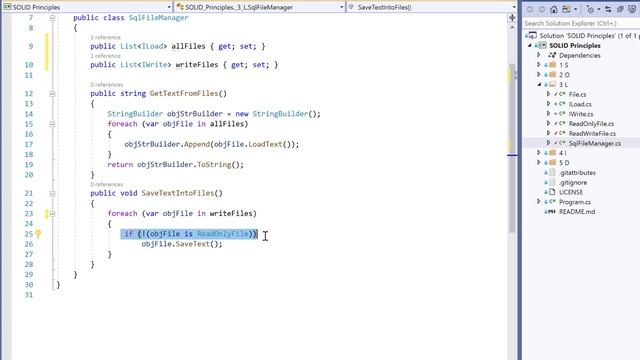Click the C# icon of SqlFileManager.cs

[562, 143]
